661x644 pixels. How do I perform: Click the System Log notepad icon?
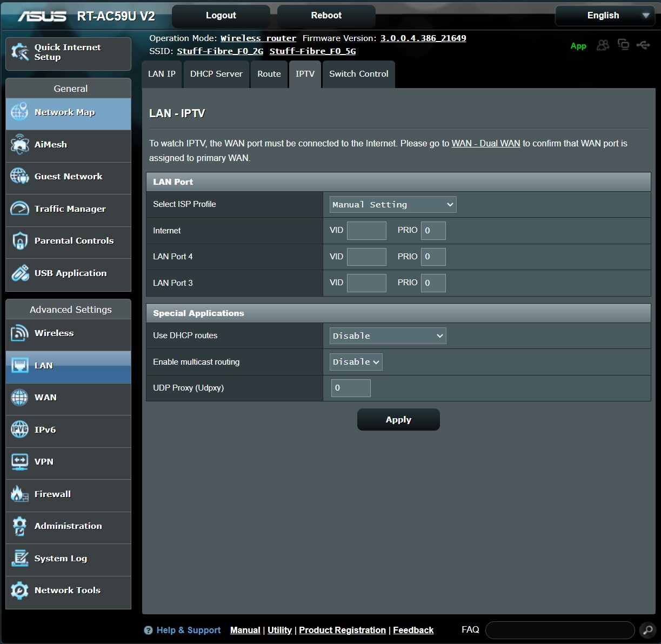click(x=19, y=558)
